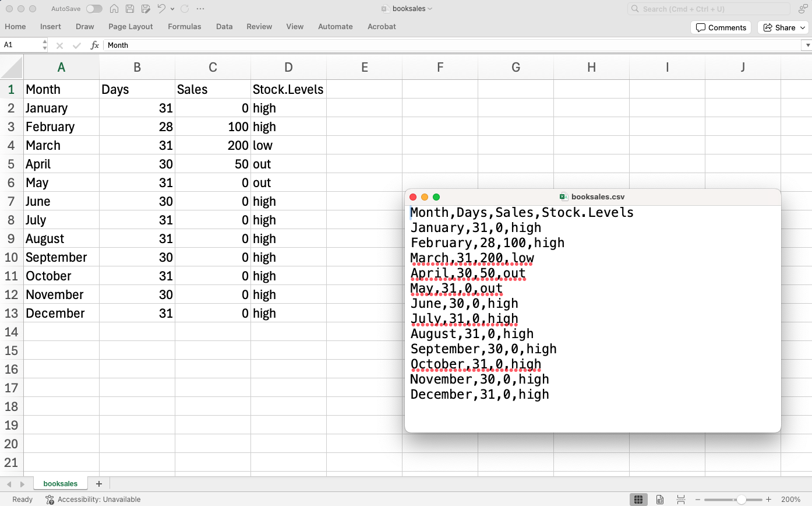Click the previous sheet arrow

click(9, 484)
